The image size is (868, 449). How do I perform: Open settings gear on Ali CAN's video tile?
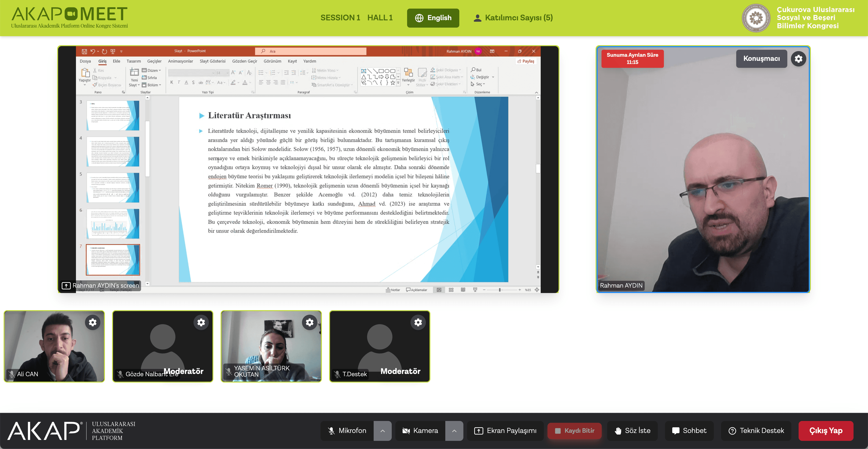(93, 322)
